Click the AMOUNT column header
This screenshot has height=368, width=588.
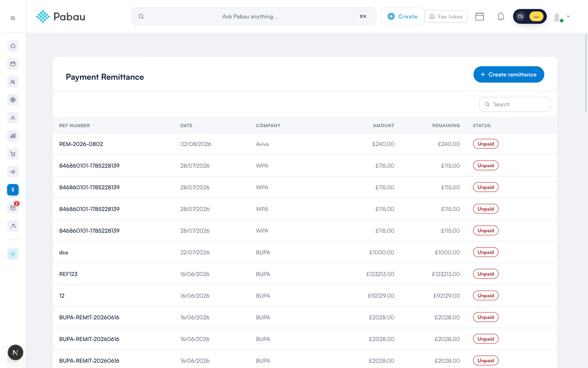pyautogui.click(x=383, y=126)
